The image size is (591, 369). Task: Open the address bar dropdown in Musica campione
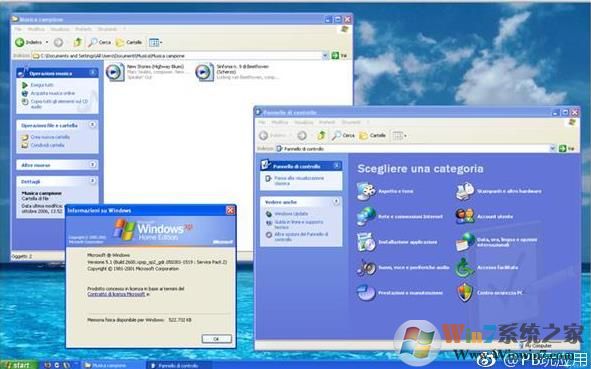(325, 56)
